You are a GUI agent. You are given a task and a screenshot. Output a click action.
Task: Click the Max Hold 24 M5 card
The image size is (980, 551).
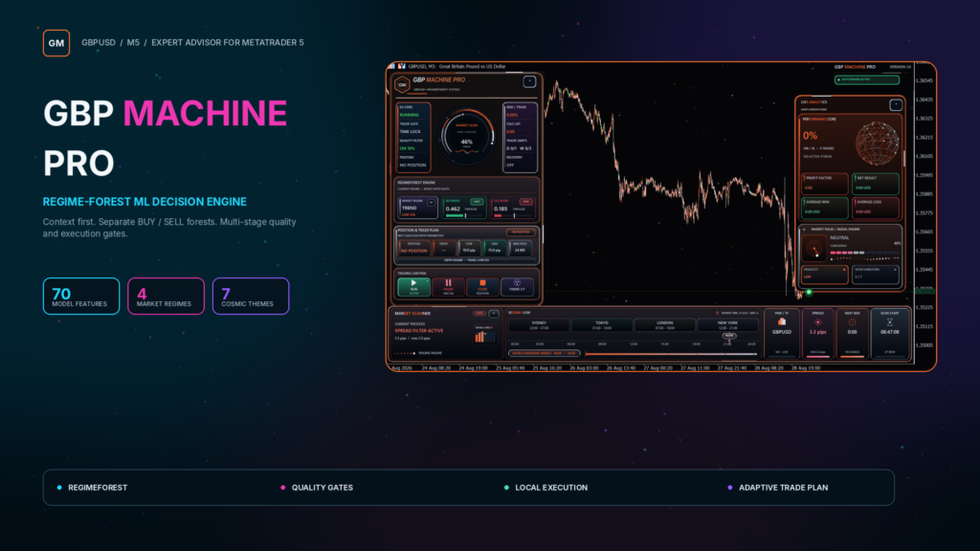[520, 248]
